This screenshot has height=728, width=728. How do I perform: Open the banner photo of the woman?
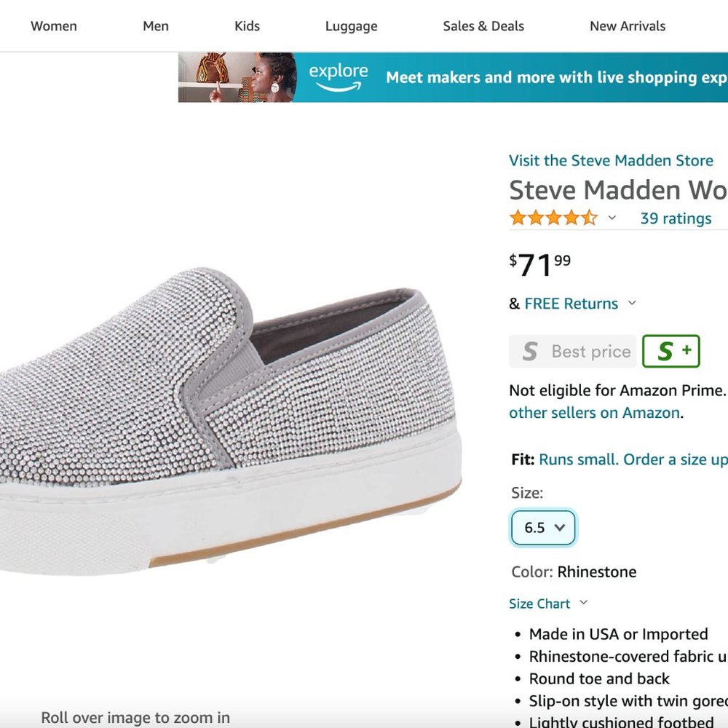(237, 77)
